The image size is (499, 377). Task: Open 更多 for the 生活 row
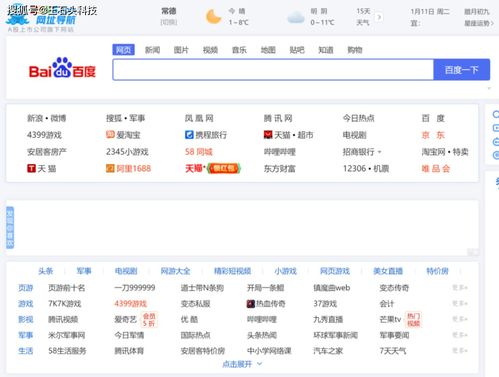(460, 350)
